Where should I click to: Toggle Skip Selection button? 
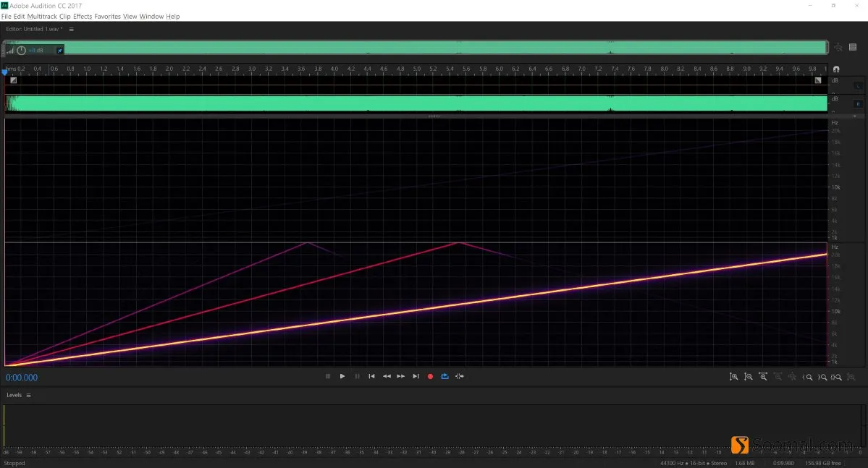coord(460,376)
